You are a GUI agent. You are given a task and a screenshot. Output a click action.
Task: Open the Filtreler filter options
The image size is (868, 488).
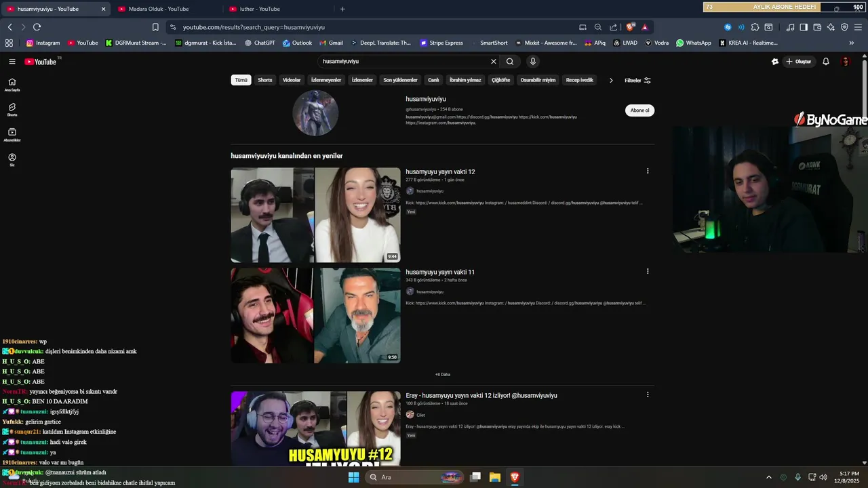(637, 80)
